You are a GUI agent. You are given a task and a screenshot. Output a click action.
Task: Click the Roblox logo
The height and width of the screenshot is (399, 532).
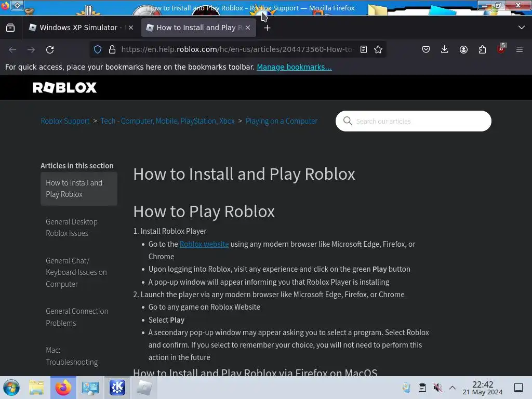coord(64,87)
